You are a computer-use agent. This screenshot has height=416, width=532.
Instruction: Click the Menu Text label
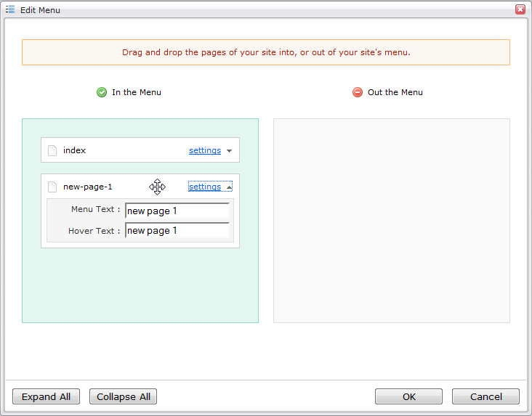pos(95,210)
